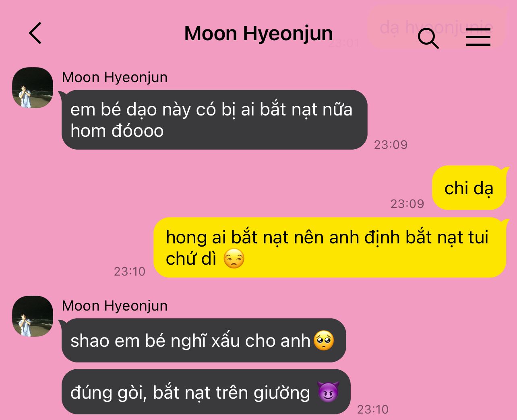Tap the 23:10 timestamp left of yellow bubble
Viewport: 517px width, 420px height.
coord(130,272)
